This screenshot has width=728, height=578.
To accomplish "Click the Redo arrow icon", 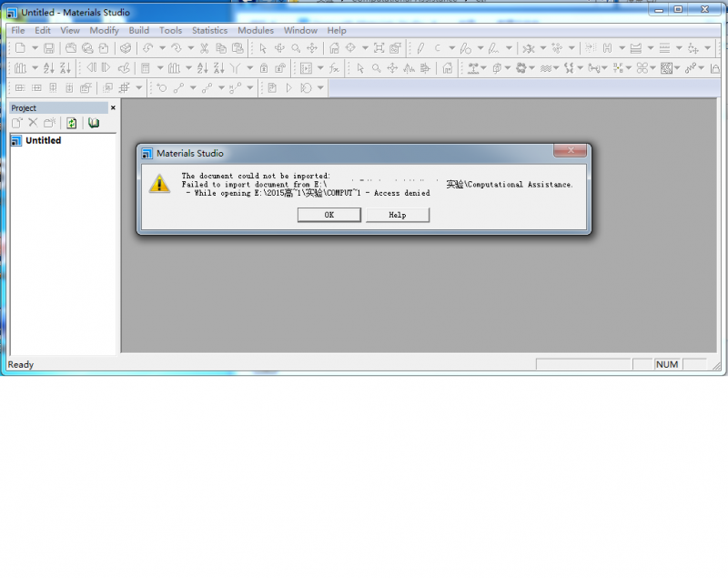I will (177, 48).
